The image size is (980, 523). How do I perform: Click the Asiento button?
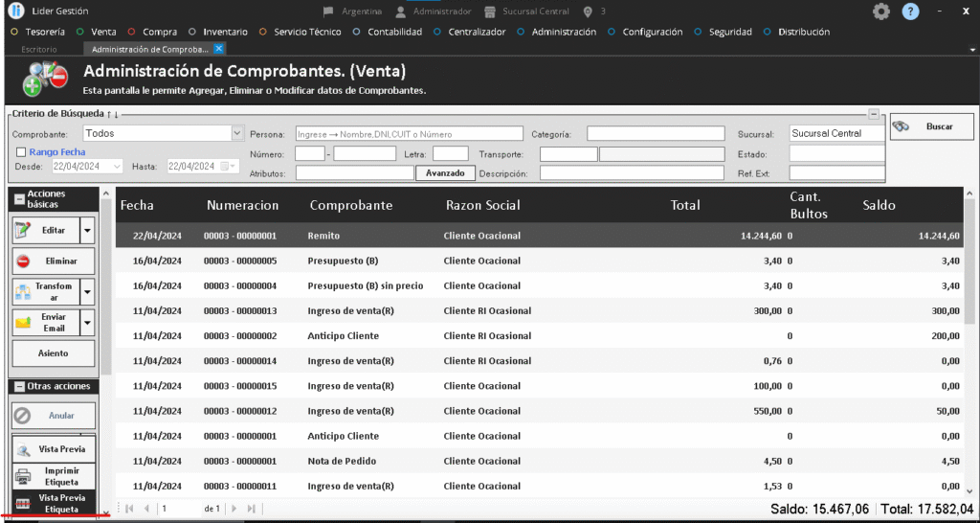54,353
